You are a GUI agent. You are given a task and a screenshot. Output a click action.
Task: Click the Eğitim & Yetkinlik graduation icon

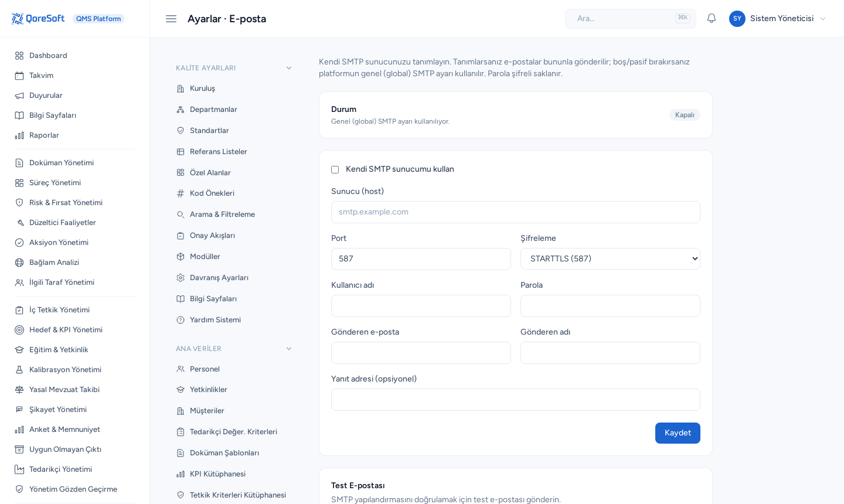[19, 350]
